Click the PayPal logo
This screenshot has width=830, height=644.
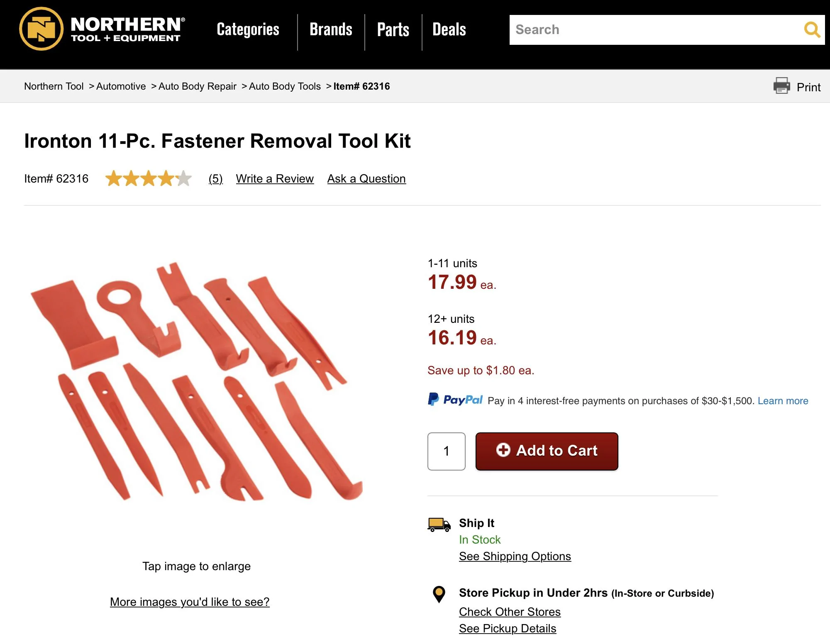tap(455, 400)
